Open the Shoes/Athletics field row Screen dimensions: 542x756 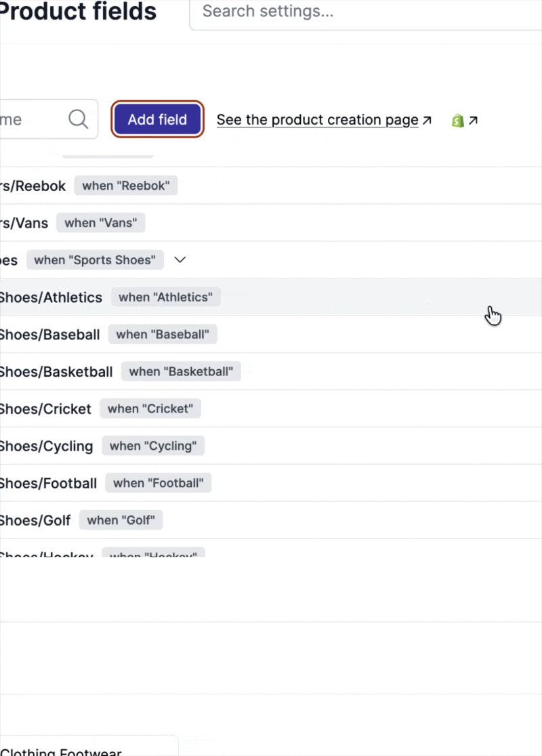click(x=271, y=297)
